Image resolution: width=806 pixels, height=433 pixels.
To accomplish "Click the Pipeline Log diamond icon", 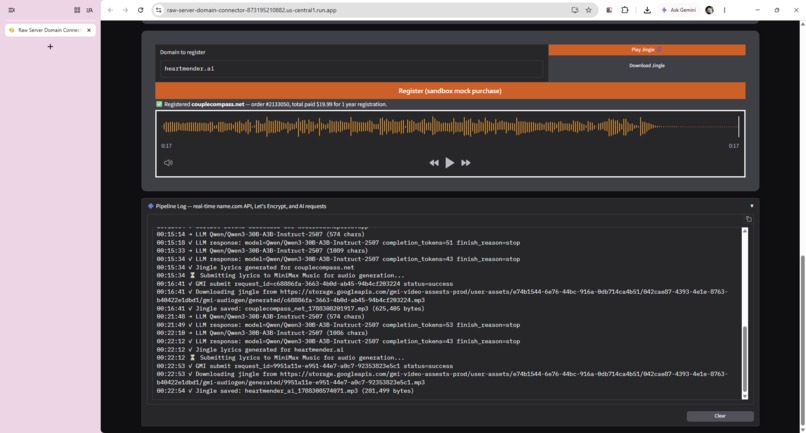I will pyautogui.click(x=151, y=206).
